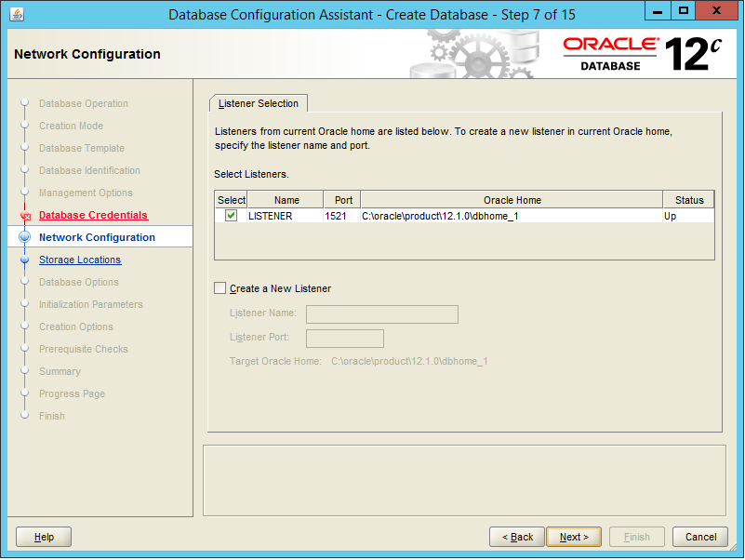Click the empty message area at bottom
745x560 pixels.
(464, 481)
